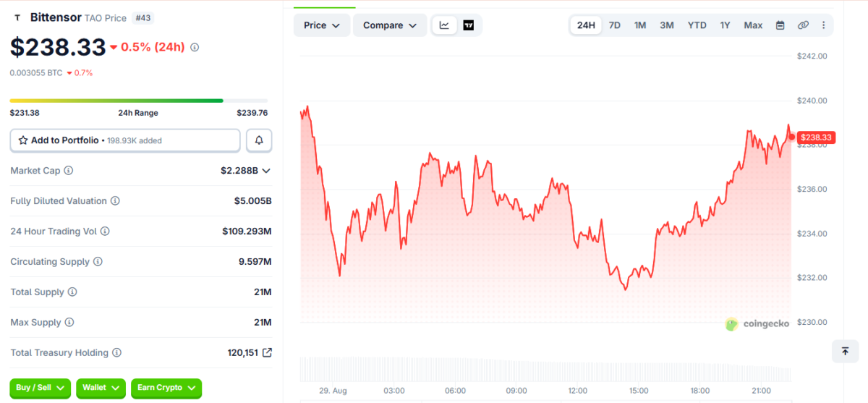868x403 pixels.
Task: Open the treasury holding external link icon
Action: [x=267, y=353]
